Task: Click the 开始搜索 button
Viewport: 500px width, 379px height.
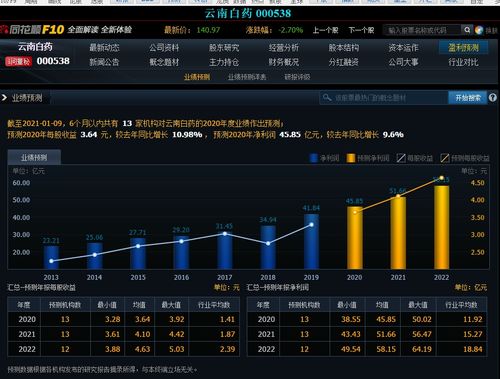Action: 468,98
